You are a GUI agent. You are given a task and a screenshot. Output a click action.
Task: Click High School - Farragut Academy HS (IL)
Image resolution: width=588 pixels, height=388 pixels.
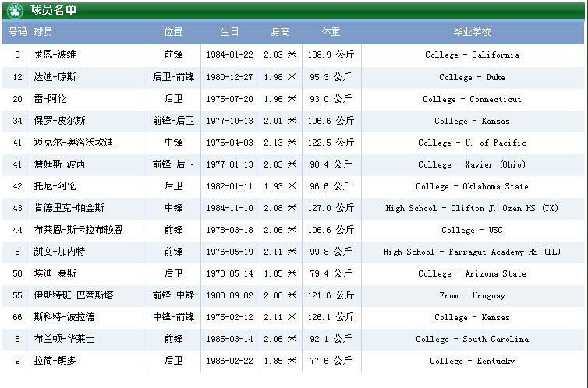tap(472, 252)
